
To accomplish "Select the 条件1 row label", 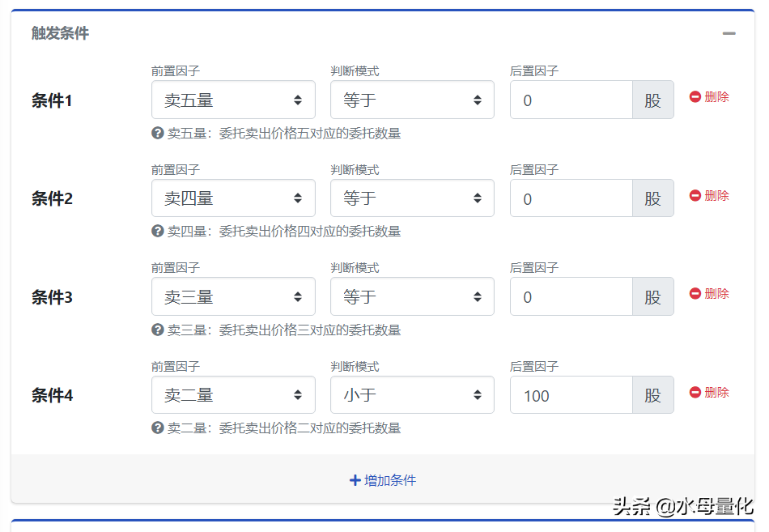I will tap(52, 100).
